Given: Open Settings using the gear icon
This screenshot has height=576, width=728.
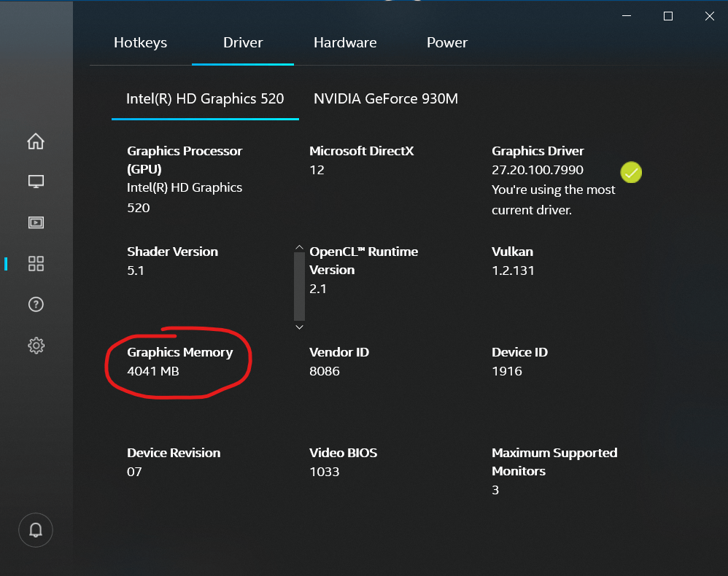Looking at the screenshot, I should pyautogui.click(x=36, y=346).
